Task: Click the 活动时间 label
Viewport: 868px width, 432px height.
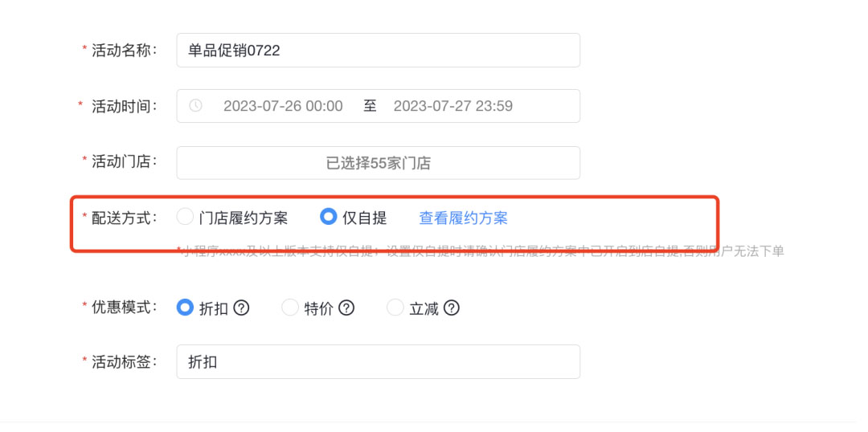Action: pos(125,105)
